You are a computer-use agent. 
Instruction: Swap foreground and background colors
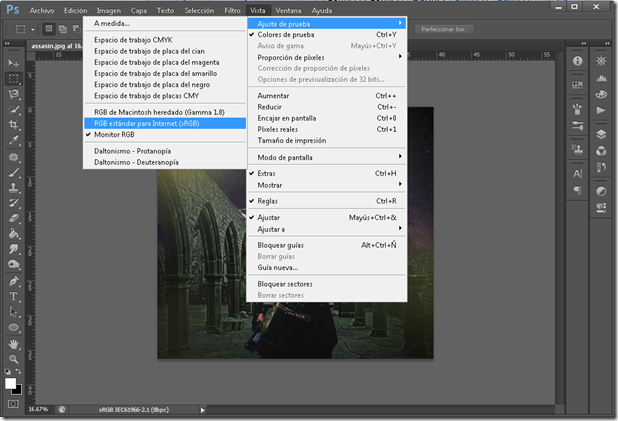pos(19,371)
